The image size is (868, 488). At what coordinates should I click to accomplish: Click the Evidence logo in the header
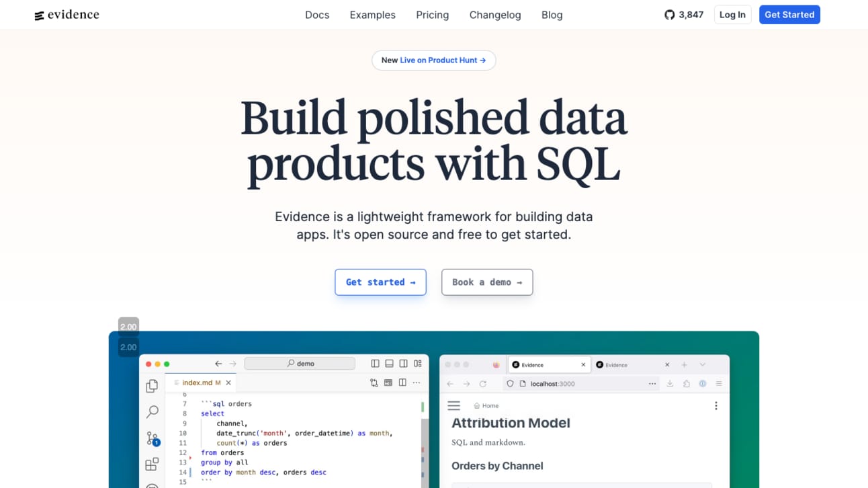[x=67, y=15]
